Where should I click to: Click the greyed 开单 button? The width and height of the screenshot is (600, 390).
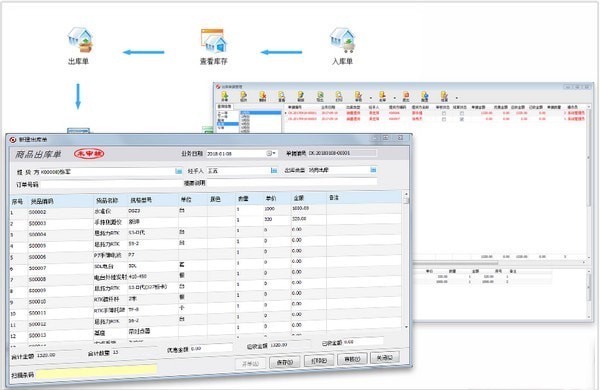[x=250, y=363]
